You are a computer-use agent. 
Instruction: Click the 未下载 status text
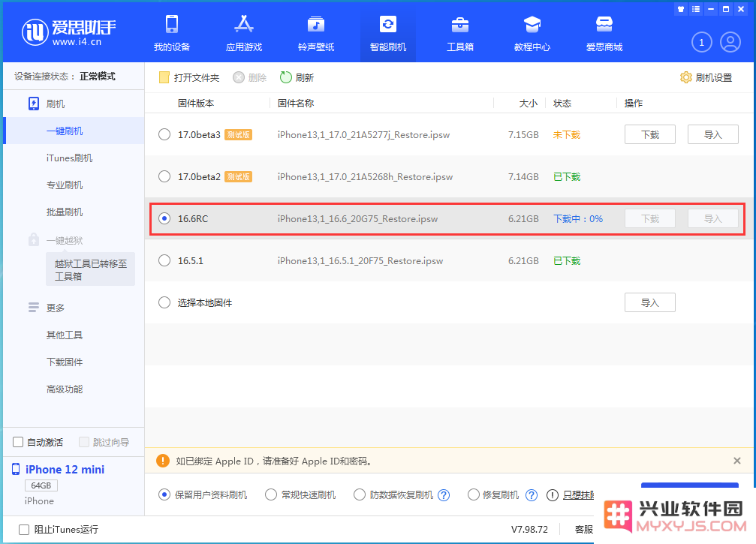pyautogui.click(x=567, y=134)
